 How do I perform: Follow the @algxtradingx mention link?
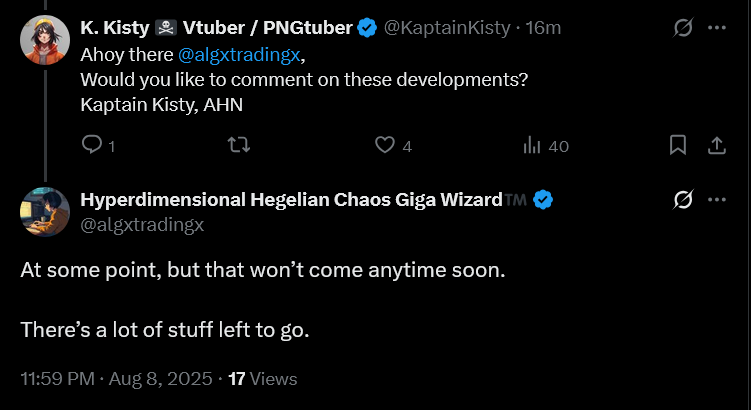(239, 55)
